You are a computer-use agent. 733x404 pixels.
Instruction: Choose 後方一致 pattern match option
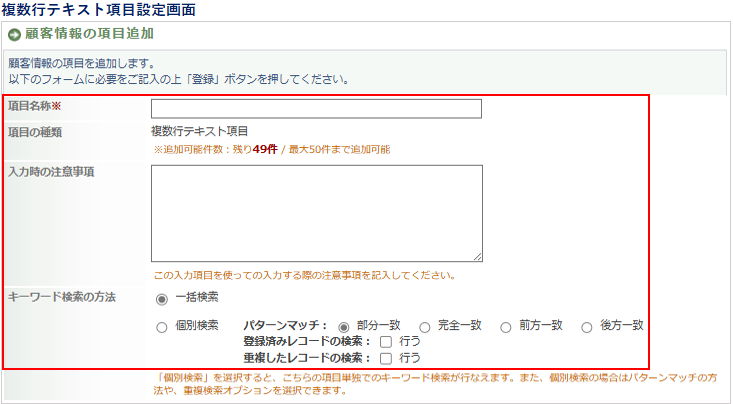coord(587,327)
